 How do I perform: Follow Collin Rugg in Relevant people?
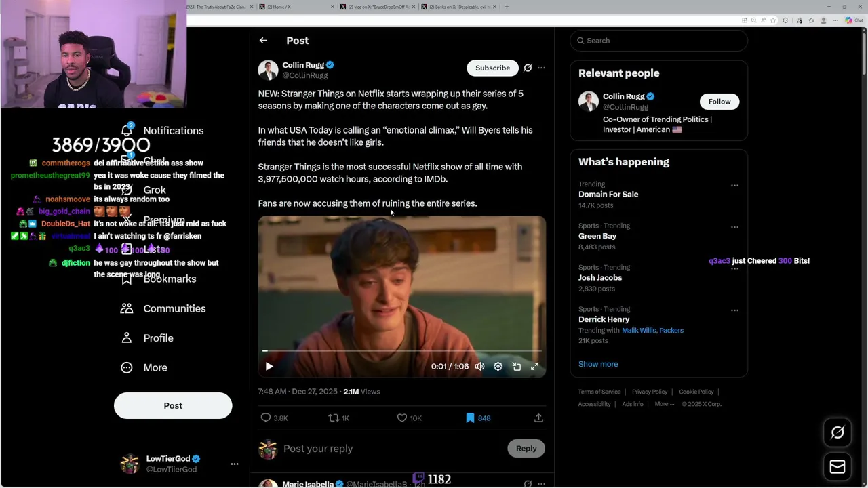coord(719,102)
